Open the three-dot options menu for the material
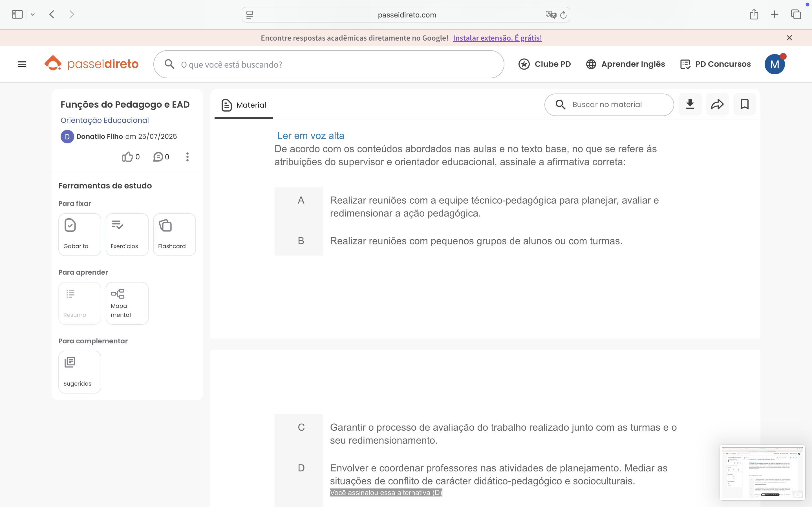812x507 pixels. point(187,157)
